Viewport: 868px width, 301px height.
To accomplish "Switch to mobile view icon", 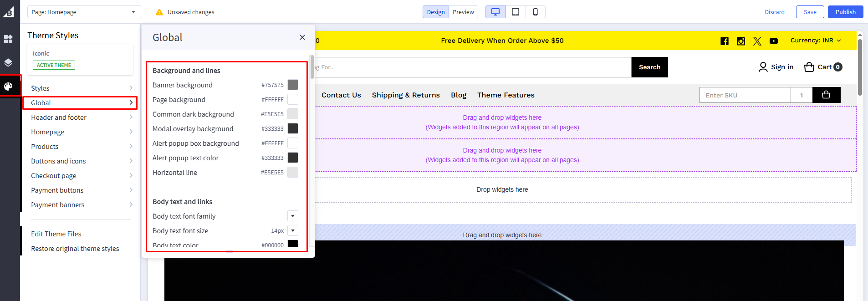I will tap(536, 12).
